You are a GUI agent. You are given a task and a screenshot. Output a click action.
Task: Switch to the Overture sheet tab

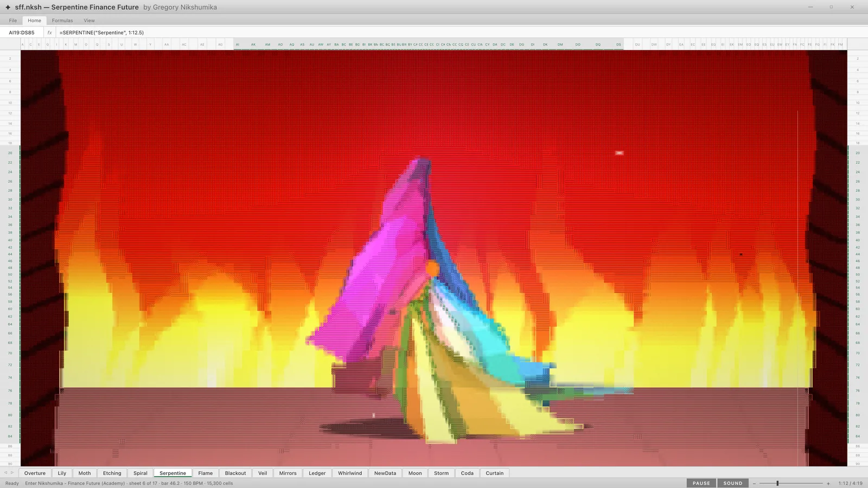(x=35, y=473)
